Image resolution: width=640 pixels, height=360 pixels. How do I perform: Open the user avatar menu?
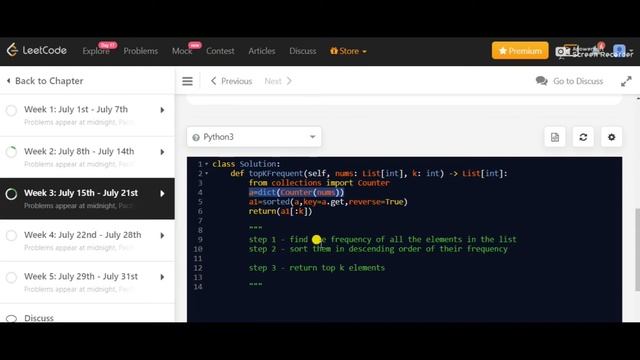(619, 51)
